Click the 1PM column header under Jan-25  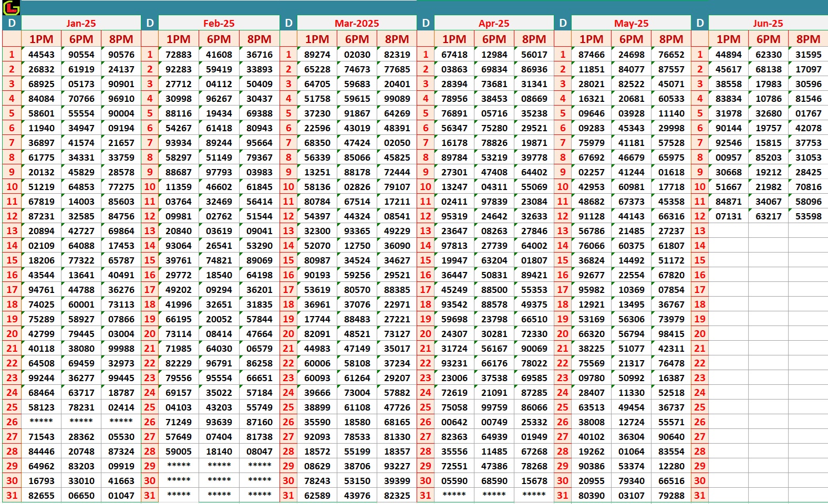[42, 39]
